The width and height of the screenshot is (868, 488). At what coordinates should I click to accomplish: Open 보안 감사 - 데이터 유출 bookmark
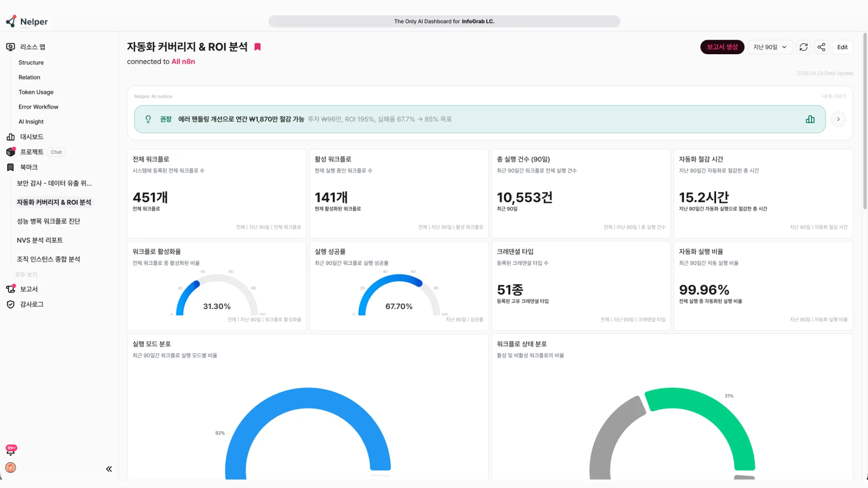(54, 183)
